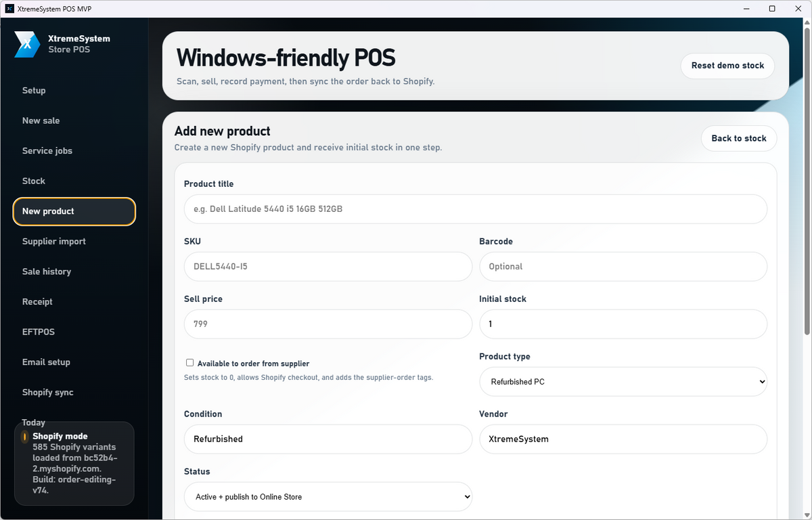Click the XtremeSystem logo in the sidebar
The image size is (812, 520).
coord(28,44)
